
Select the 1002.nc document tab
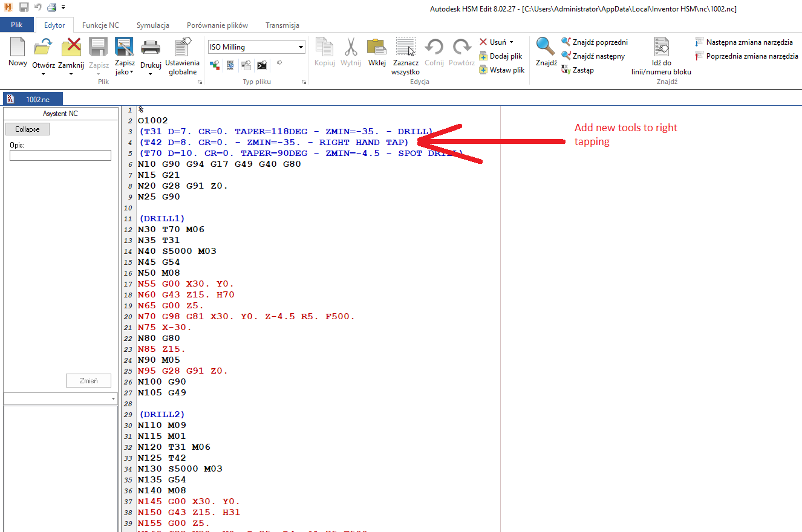[x=34, y=98]
